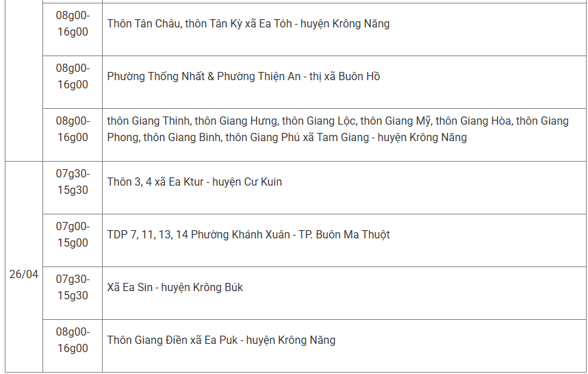Click the words thị xã Buôn Hồ
Viewport: 588px width, 374px height.
tap(344, 77)
